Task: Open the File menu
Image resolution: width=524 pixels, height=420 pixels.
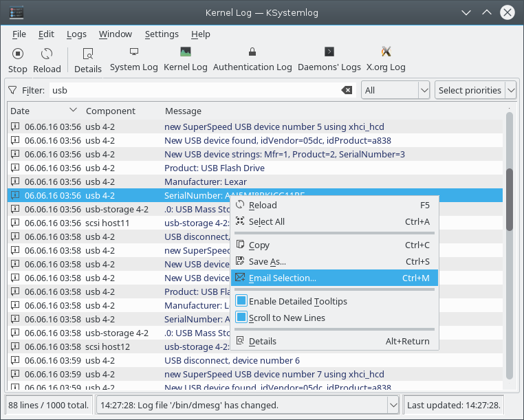Action: pos(19,34)
